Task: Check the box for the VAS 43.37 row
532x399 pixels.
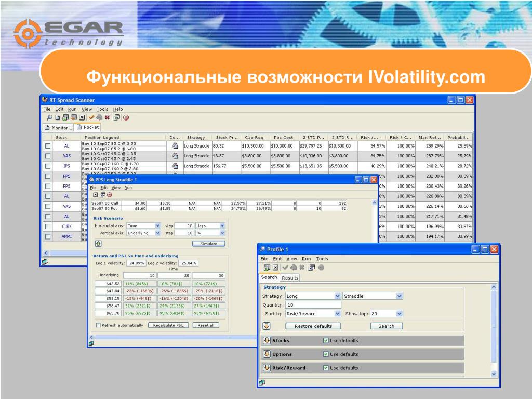Action: click(48, 156)
